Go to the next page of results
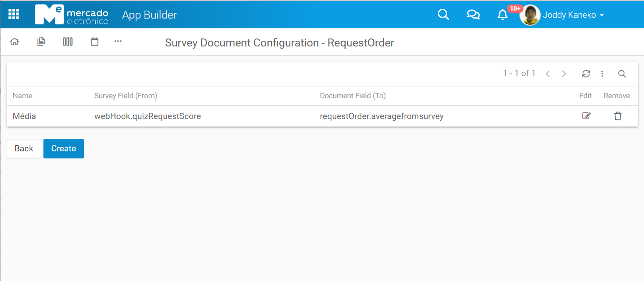 pyautogui.click(x=564, y=74)
